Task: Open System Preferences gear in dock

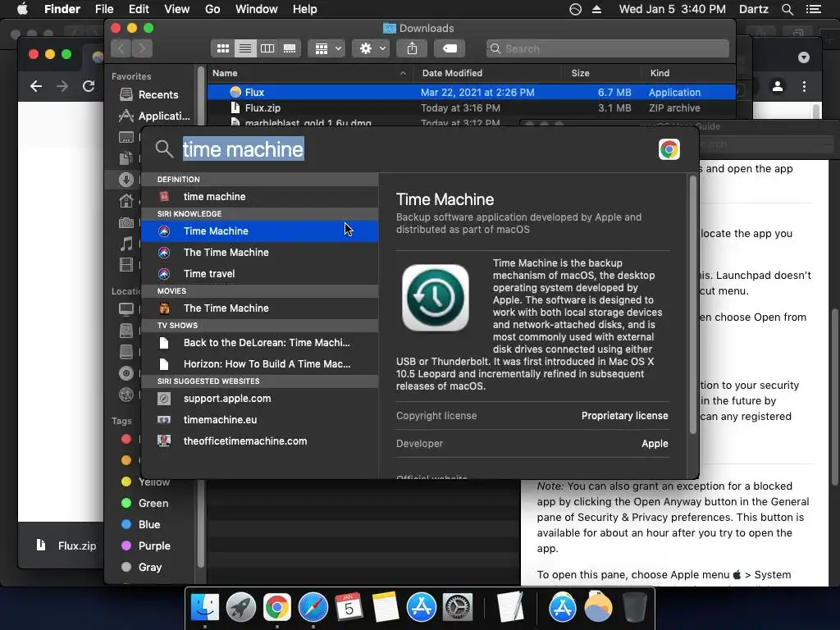Action: (x=457, y=608)
